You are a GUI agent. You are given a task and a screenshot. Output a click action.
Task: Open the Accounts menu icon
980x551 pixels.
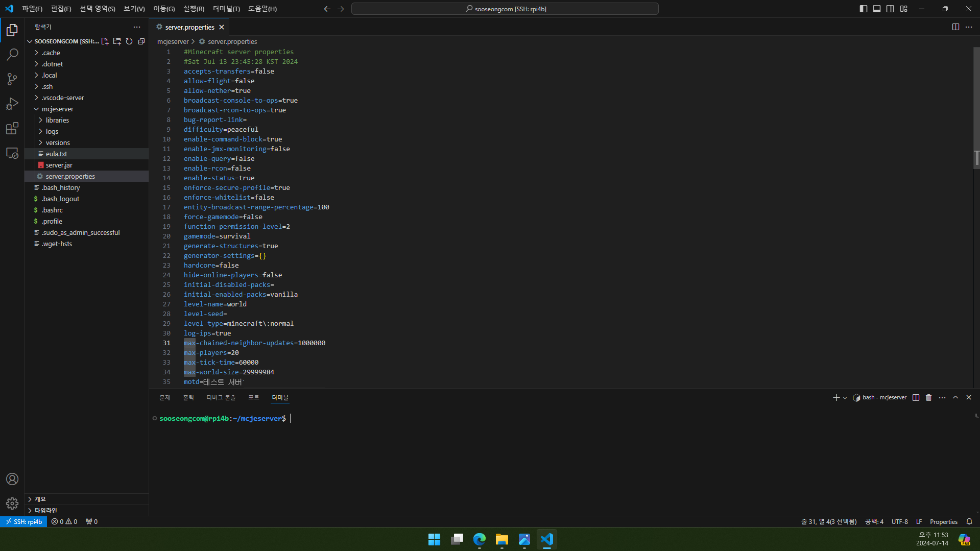click(x=12, y=479)
